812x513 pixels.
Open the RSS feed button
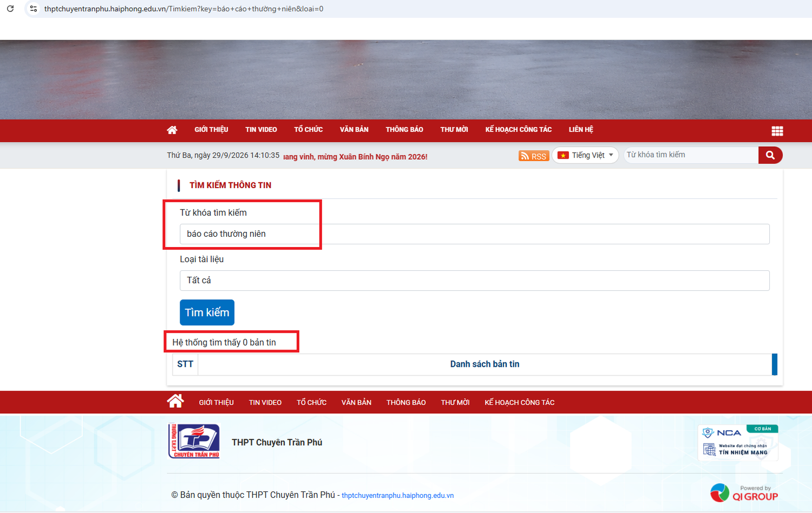(x=534, y=156)
